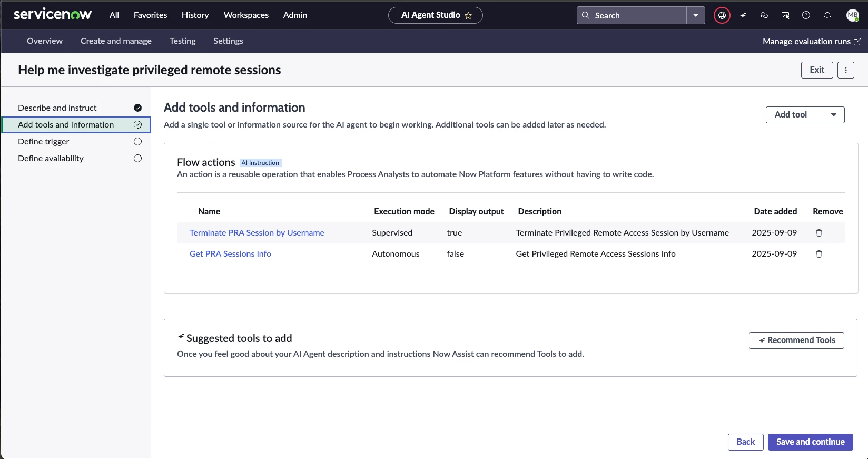Open the Workspaces menu
868x459 pixels.
[x=246, y=15]
